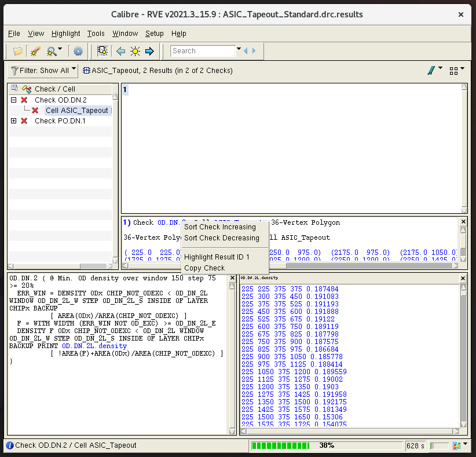Click the density pane vertical scrollbar
Viewport: 476px width, 457px height.
464,355
